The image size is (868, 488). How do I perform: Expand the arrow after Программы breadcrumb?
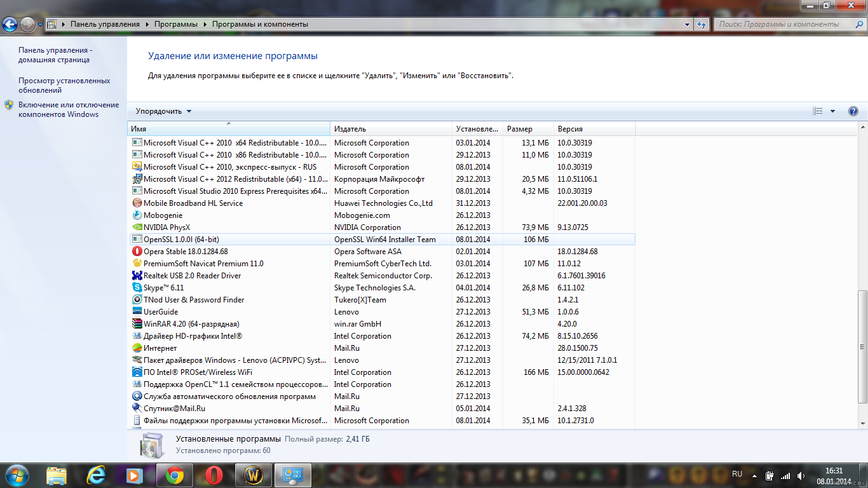point(205,24)
